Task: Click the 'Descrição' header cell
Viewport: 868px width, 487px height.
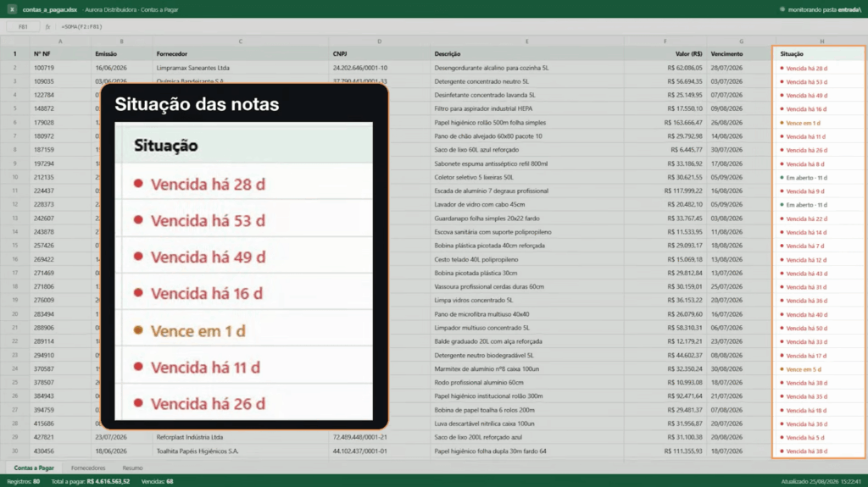Action: [527, 53]
